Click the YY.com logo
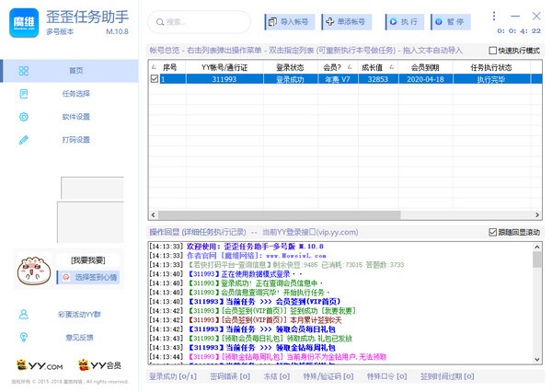This screenshot has width=552, height=392. point(40,365)
